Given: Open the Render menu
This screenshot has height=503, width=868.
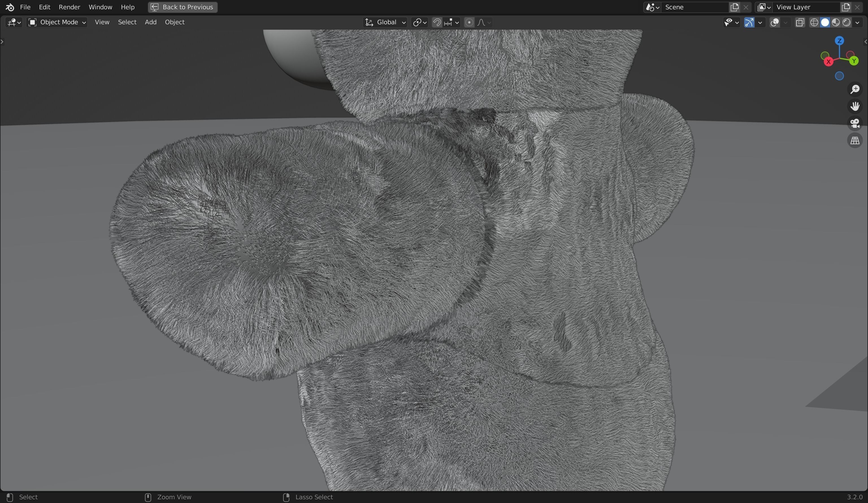Looking at the screenshot, I should [x=69, y=7].
